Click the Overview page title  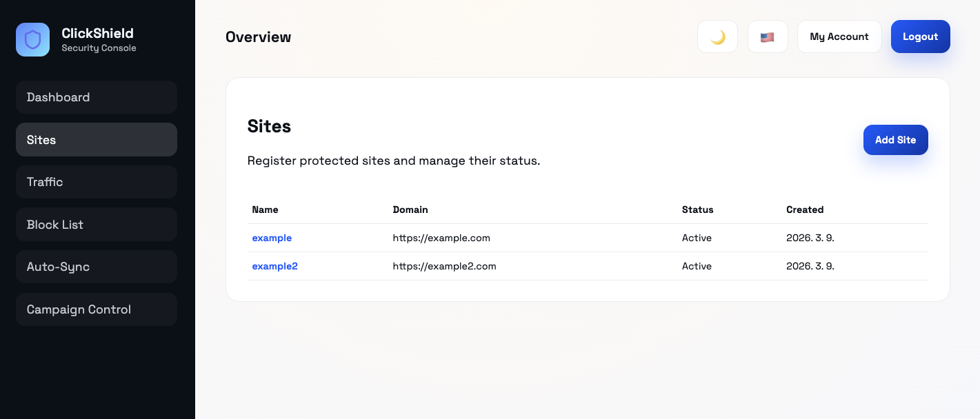tap(259, 37)
